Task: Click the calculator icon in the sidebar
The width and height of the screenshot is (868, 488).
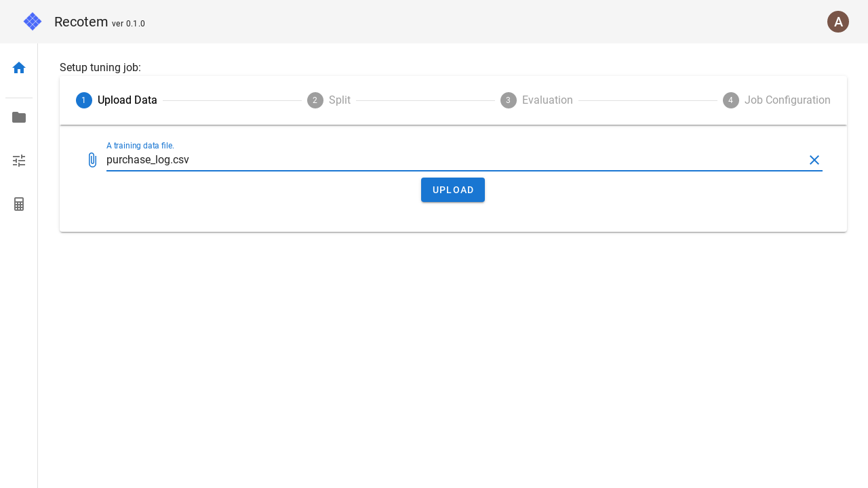Action: pos(18,203)
